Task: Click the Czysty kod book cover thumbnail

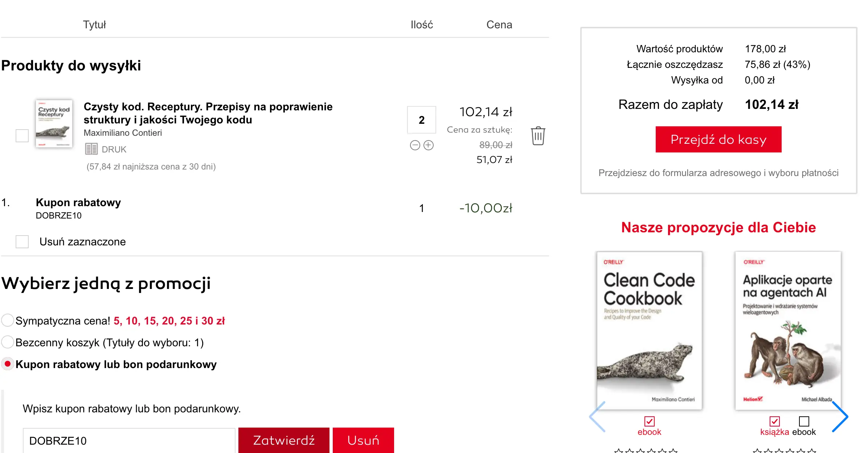Action: (54, 123)
